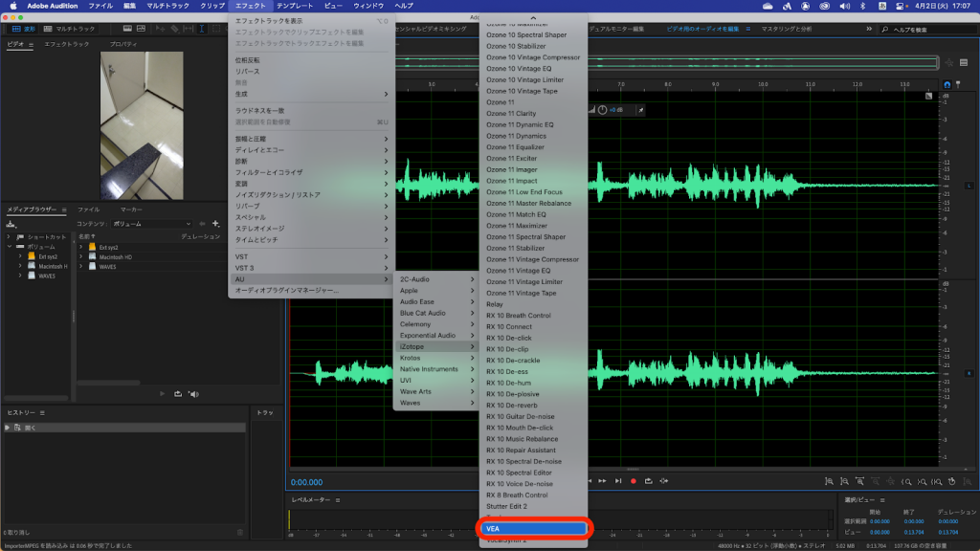This screenshot has width=980, height=551.
Task: Zoom out amplitude icon
Action: click(844, 482)
